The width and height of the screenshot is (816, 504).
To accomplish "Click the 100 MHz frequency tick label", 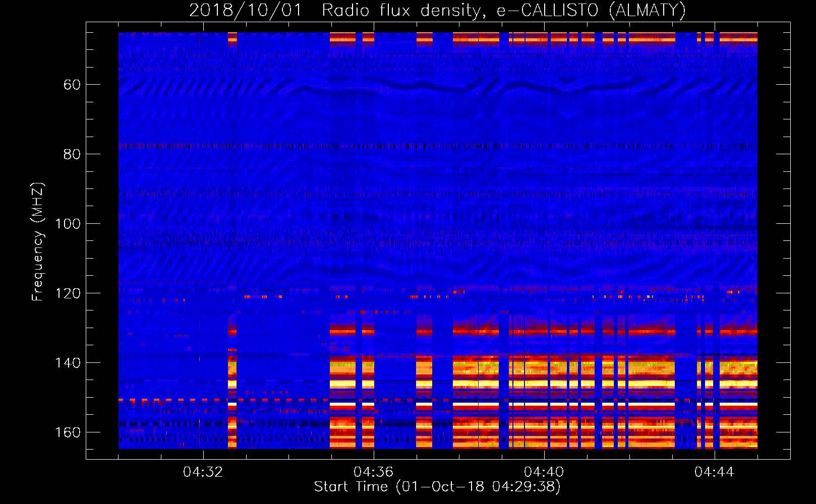I will 68,224.
